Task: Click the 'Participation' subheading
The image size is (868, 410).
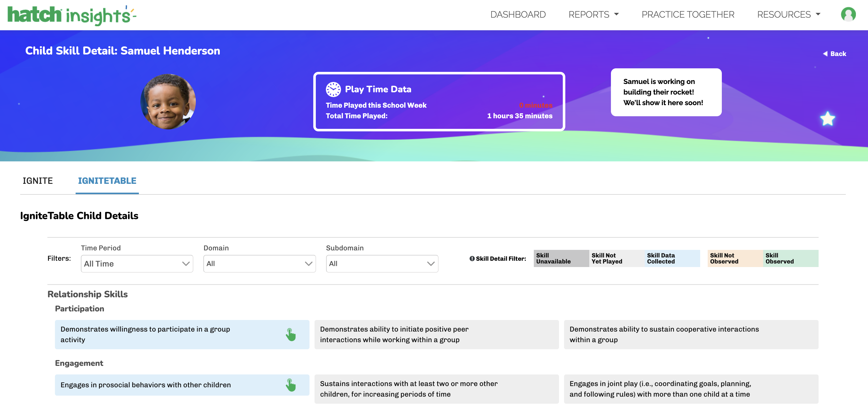Action: click(80, 309)
